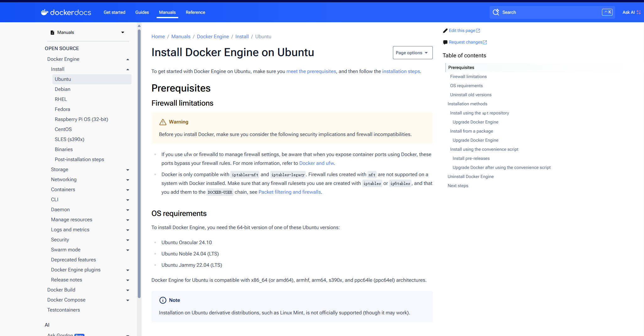Click the document icon next to Manuals
Image resolution: width=644 pixels, height=336 pixels.
52,32
